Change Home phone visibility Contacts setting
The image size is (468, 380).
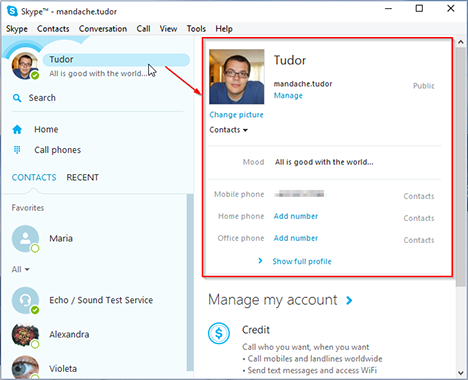[x=419, y=218]
